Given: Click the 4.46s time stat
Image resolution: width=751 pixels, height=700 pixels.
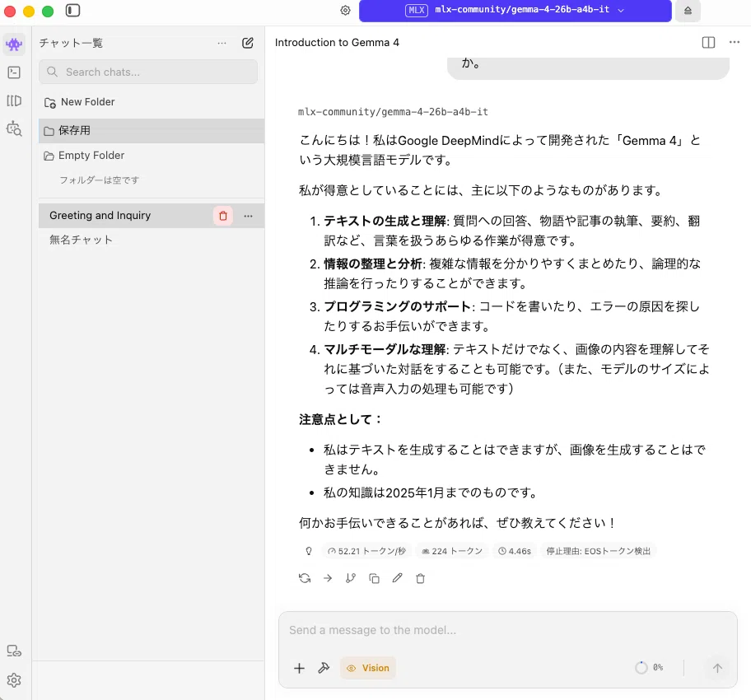Looking at the screenshot, I should [515, 551].
